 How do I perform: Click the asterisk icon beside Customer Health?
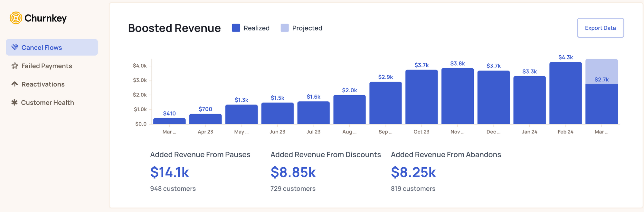point(14,103)
